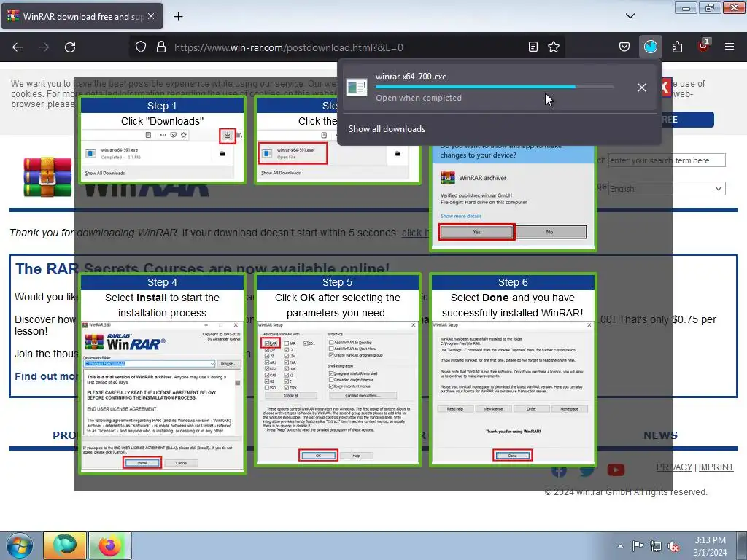Image resolution: width=747 pixels, height=560 pixels.
Task: Open a new tab with plus
Action: pos(178,17)
